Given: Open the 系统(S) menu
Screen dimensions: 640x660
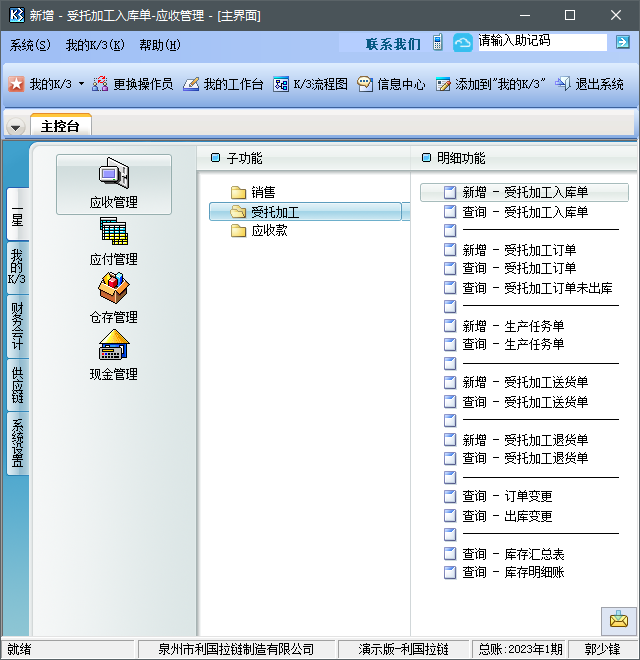Looking at the screenshot, I should coord(30,45).
